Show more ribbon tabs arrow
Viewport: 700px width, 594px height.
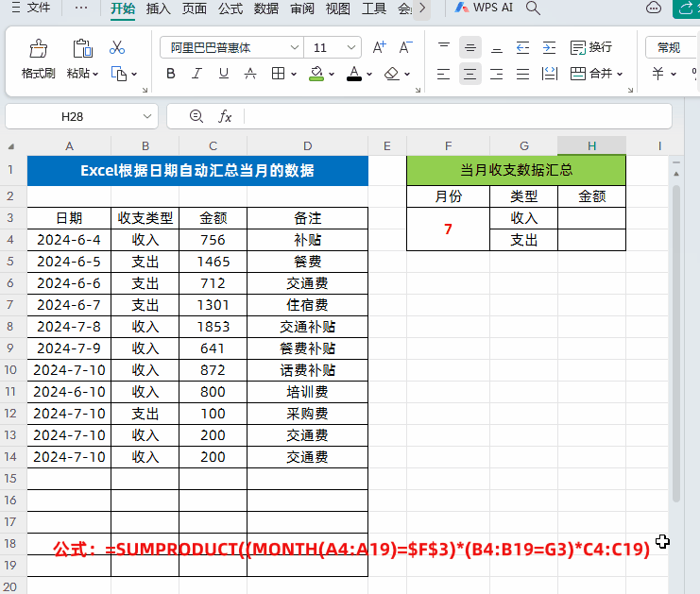422,8
